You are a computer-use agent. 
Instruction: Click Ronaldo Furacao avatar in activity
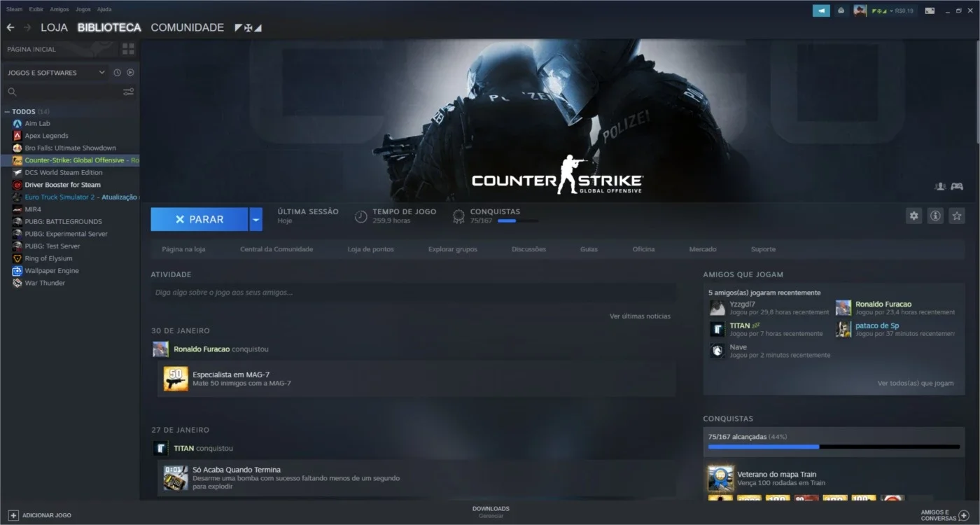(160, 349)
